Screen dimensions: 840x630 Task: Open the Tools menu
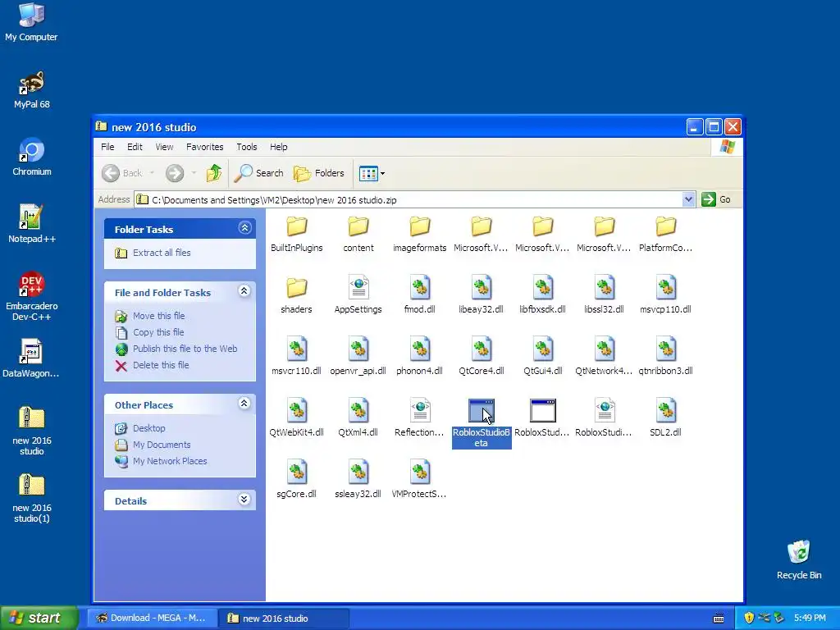pos(246,147)
